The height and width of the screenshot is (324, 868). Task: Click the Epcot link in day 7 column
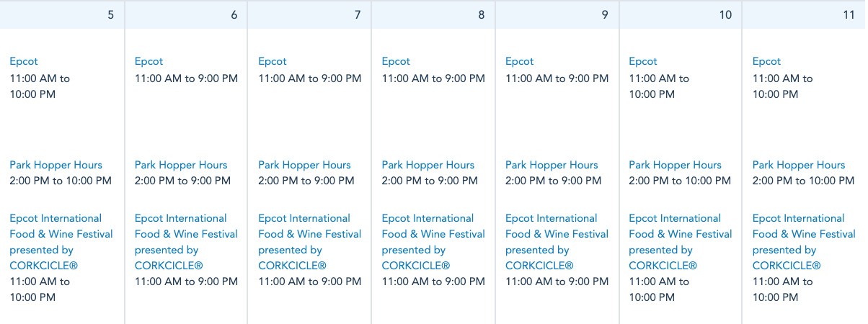click(273, 62)
